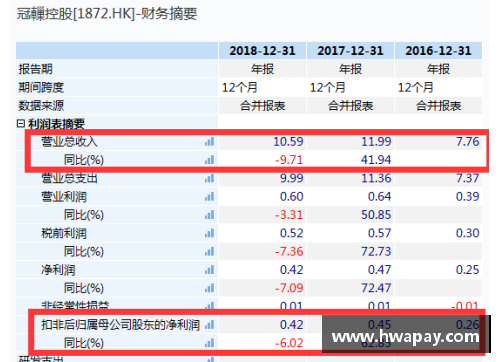
Task: Click 年报 under 2016-12-31
Action: (x=438, y=69)
